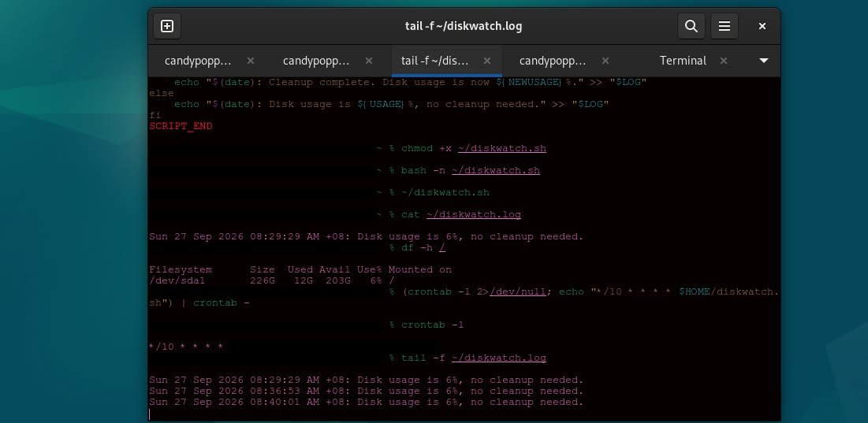Click the 'Use%' column header

pyautogui.click(x=369, y=270)
